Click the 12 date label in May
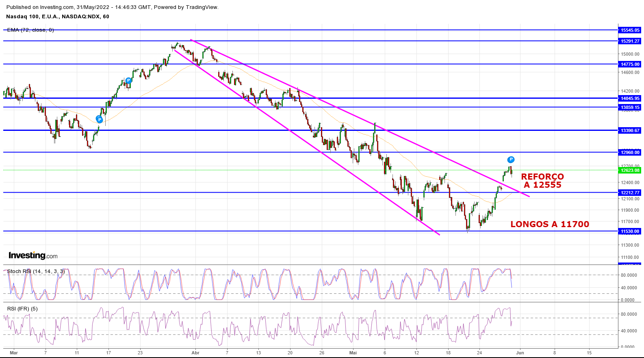644x358 pixels. click(x=416, y=353)
